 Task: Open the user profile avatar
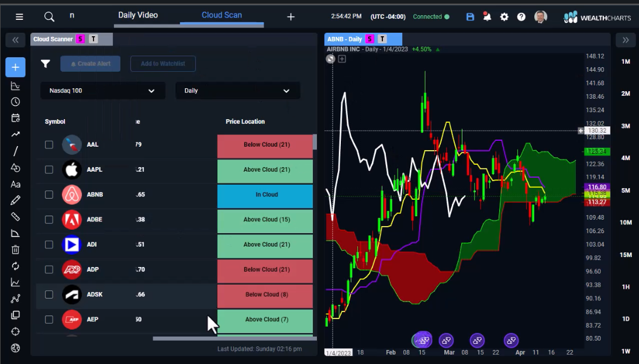point(541,17)
